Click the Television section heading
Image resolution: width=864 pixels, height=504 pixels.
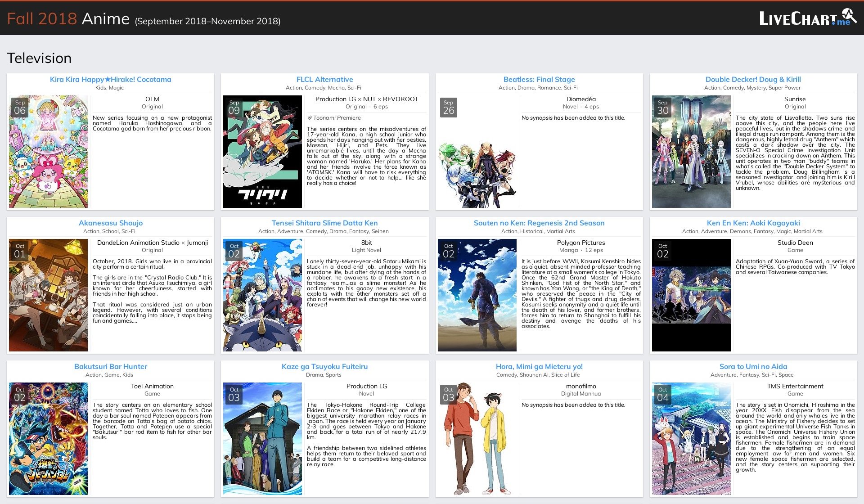pyautogui.click(x=39, y=58)
